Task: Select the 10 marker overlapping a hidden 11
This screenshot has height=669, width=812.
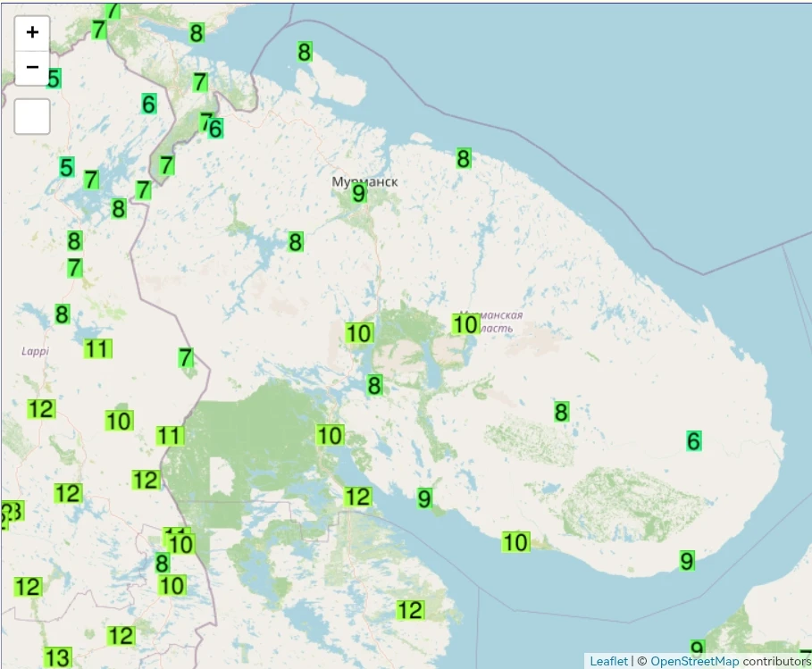Action: coord(180,544)
